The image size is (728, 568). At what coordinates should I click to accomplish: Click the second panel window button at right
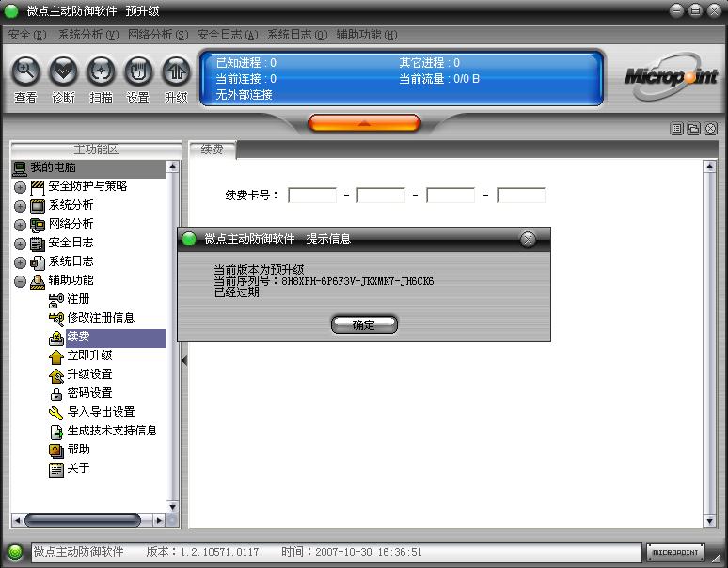693,129
